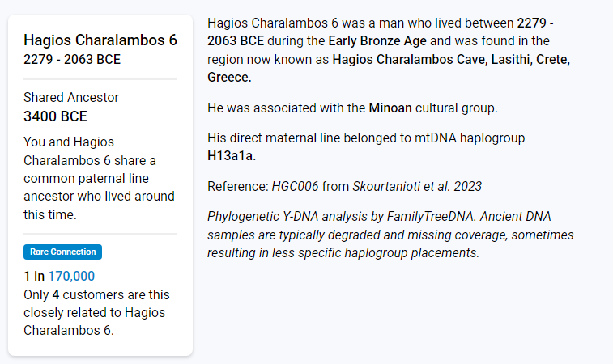Click the 'He was associated with' sentence
Viewport: 613px width, 364px height.
pyautogui.click(x=352, y=108)
